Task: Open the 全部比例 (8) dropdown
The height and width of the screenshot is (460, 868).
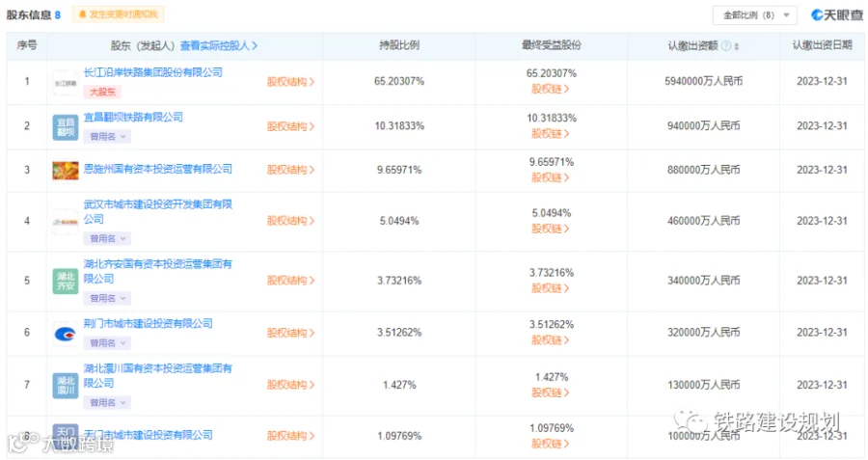Action: tap(755, 15)
